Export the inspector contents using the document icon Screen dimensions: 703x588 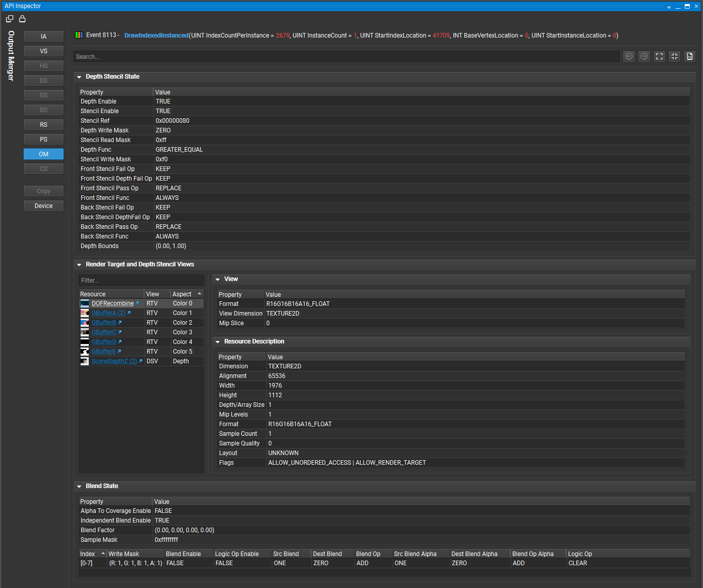coord(689,56)
